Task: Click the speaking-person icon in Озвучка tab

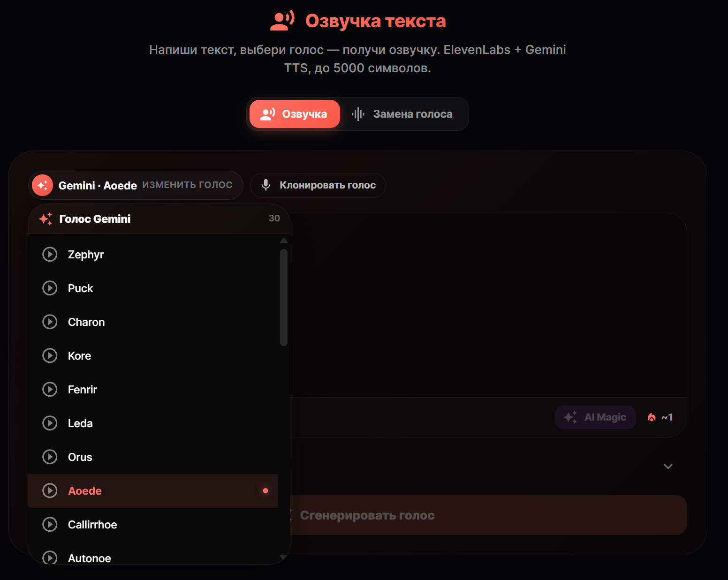Action: pyautogui.click(x=268, y=114)
